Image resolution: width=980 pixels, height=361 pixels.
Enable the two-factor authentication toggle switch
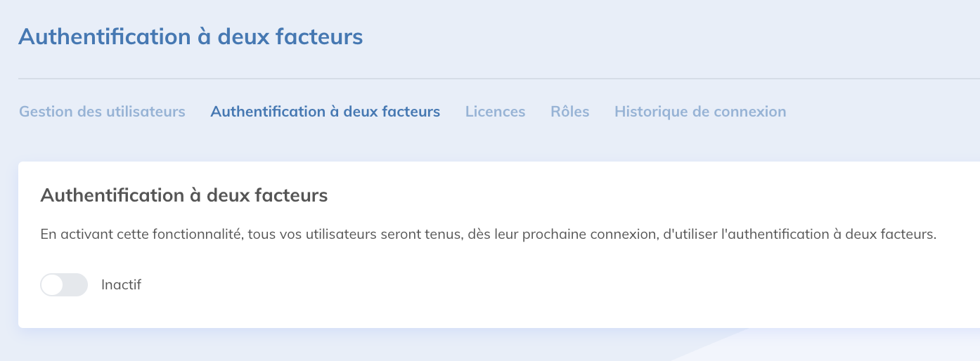coord(64,285)
